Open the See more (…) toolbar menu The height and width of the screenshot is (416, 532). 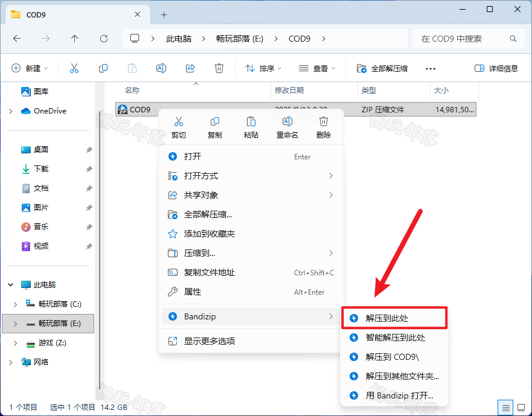[430, 69]
